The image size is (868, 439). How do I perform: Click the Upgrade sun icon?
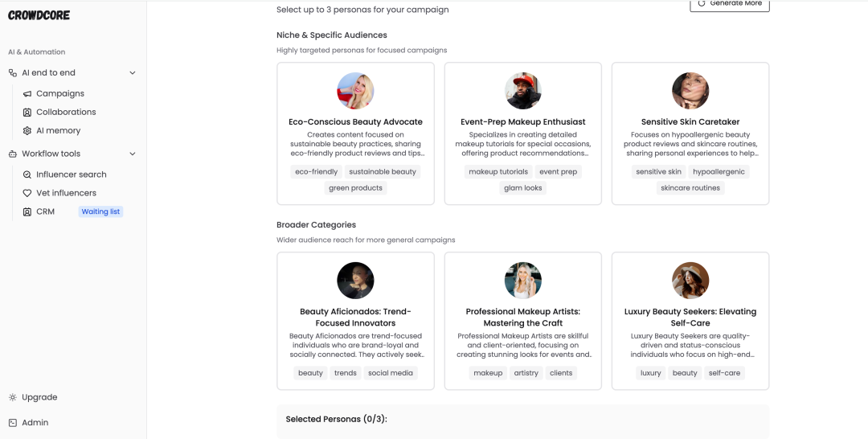(x=13, y=397)
